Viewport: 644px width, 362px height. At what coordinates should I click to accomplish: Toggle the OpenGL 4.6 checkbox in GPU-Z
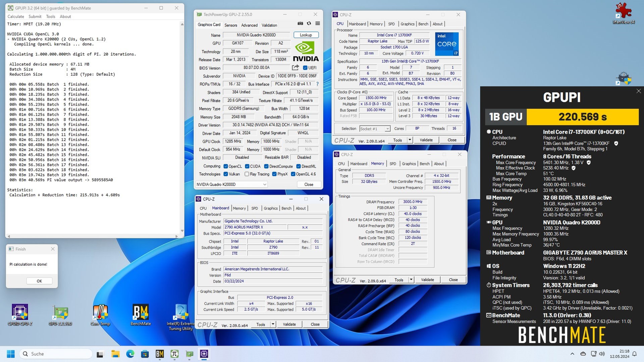(293, 174)
